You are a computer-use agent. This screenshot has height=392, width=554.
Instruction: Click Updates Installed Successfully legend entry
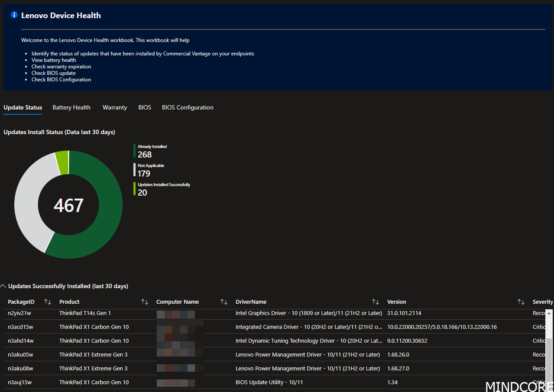pyautogui.click(x=163, y=189)
